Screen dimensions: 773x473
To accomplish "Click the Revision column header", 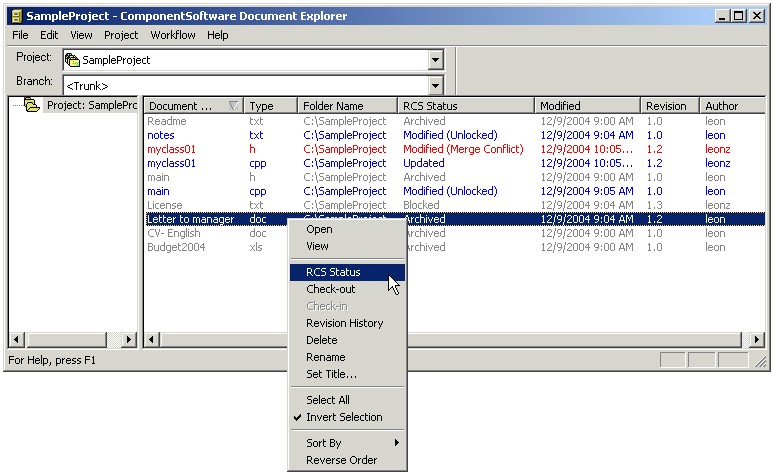I will click(667, 106).
